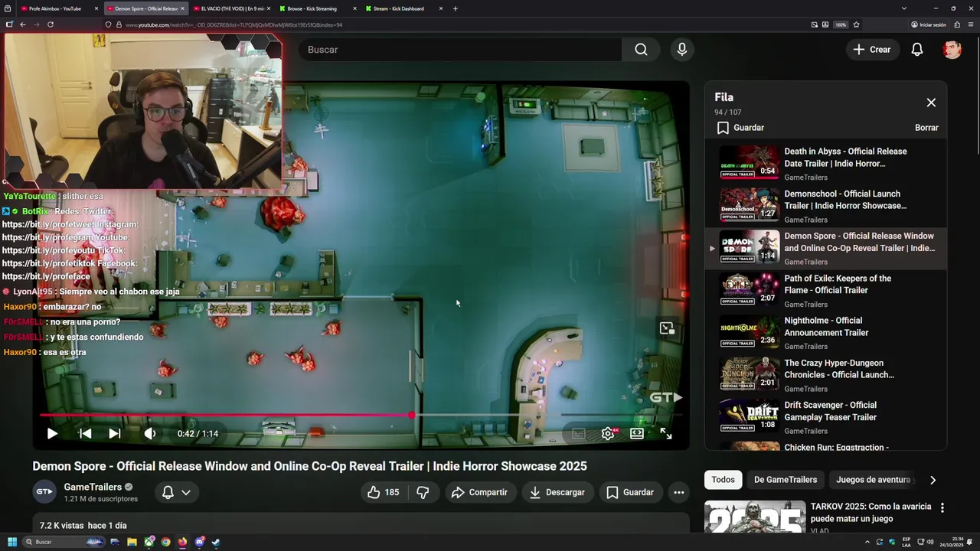Select the Todos filter chip
980x551 pixels.
[723, 480]
